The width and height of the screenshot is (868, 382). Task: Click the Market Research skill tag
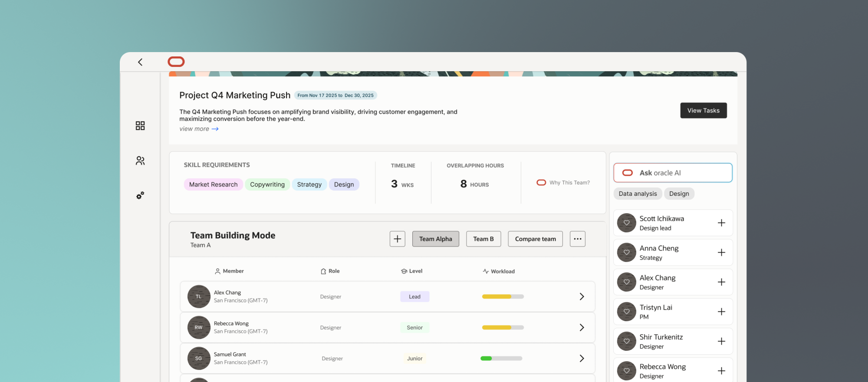(x=214, y=184)
